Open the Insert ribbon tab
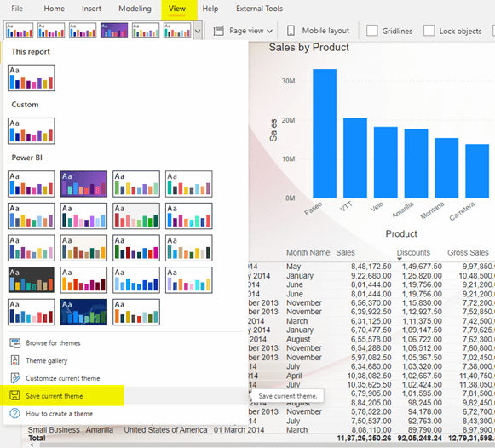Screen dimensions: 495x448 tap(91, 9)
